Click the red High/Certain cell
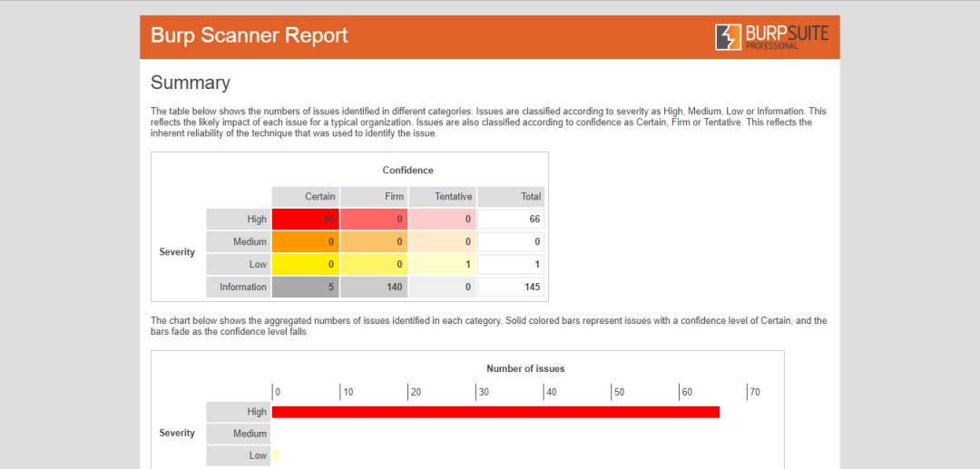980x469 pixels. (306, 220)
